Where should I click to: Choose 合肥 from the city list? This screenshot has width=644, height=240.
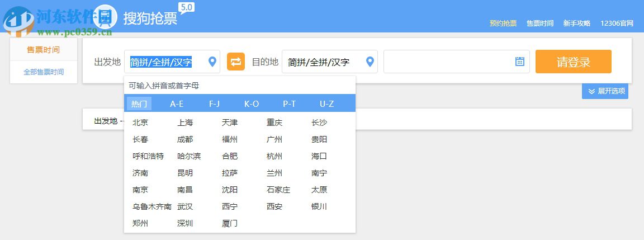coord(230,156)
